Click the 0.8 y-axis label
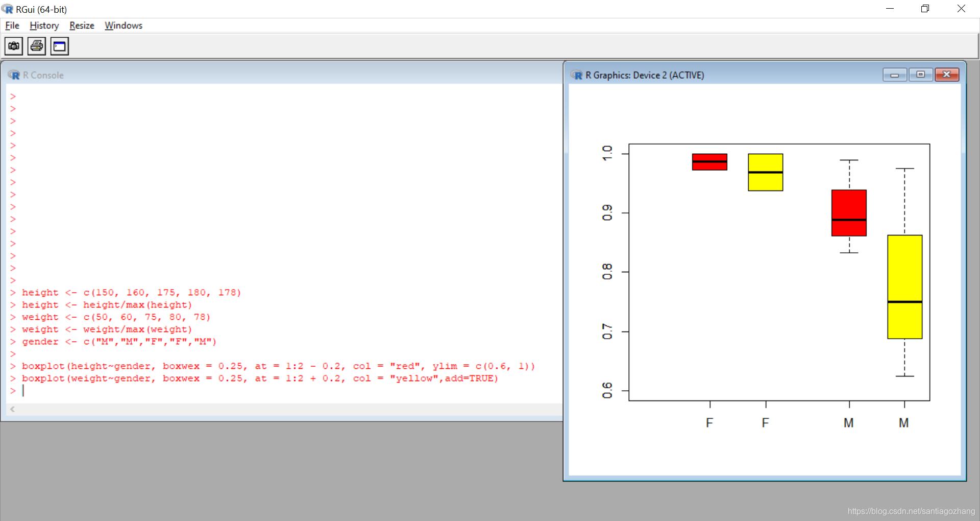 [x=607, y=272]
